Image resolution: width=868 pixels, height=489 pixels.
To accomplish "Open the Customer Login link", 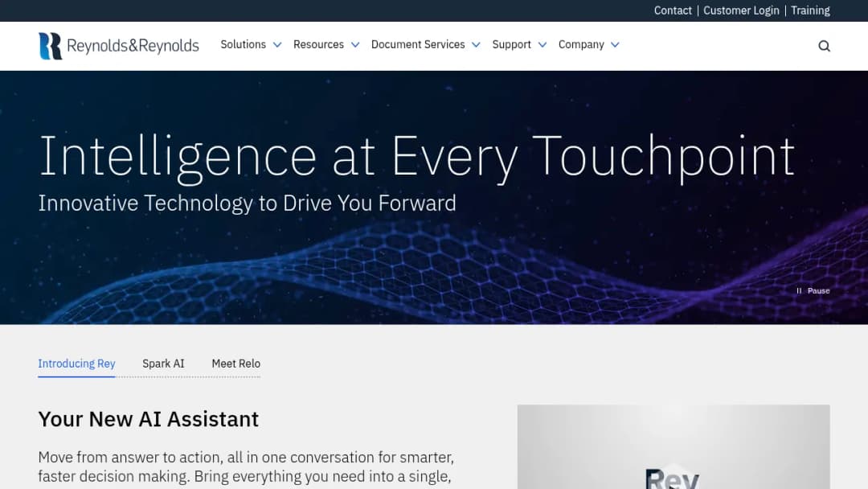I will [741, 10].
